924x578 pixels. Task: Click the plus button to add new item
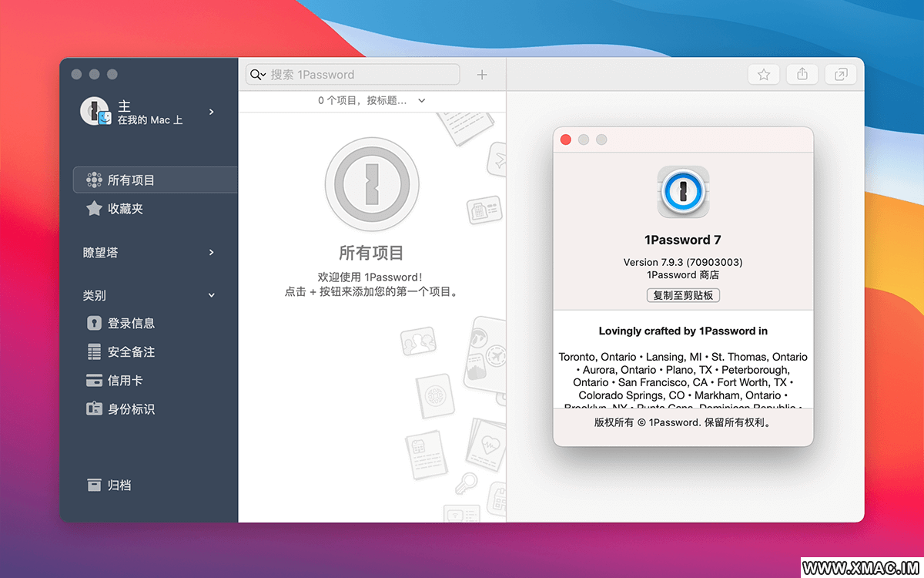pos(482,75)
